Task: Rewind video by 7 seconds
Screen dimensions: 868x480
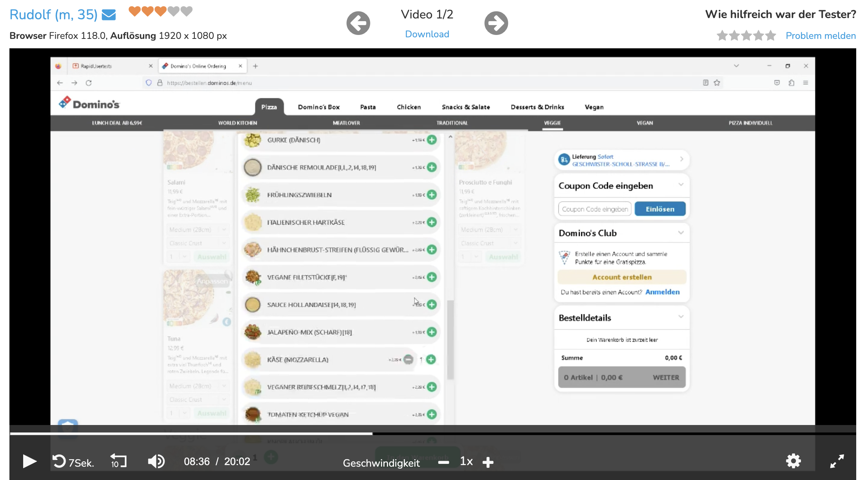Action: click(x=60, y=461)
